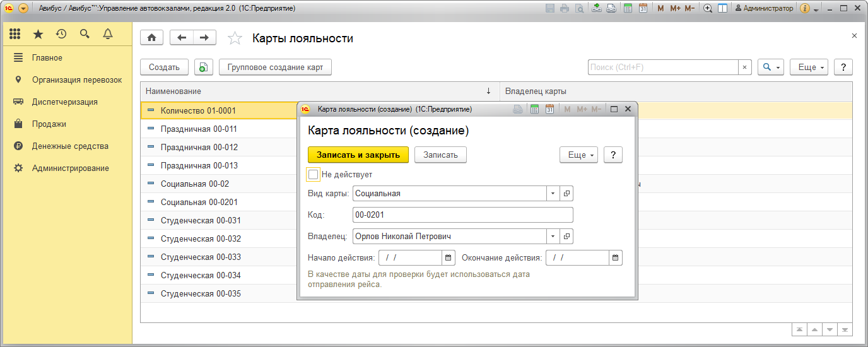Select the Студенческая 00-033 row
Image resolution: width=868 pixels, height=347 pixels.
tap(200, 257)
